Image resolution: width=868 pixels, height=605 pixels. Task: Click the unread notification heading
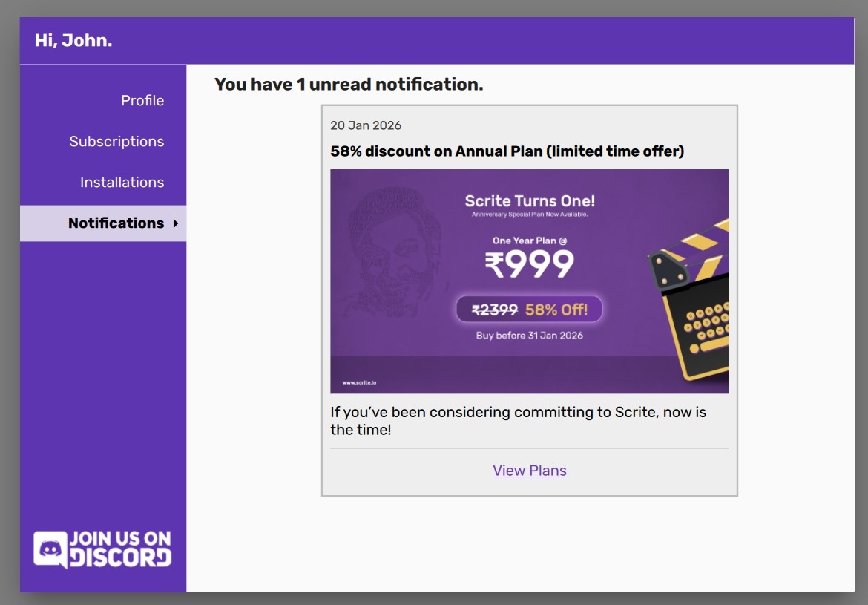point(349,85)
